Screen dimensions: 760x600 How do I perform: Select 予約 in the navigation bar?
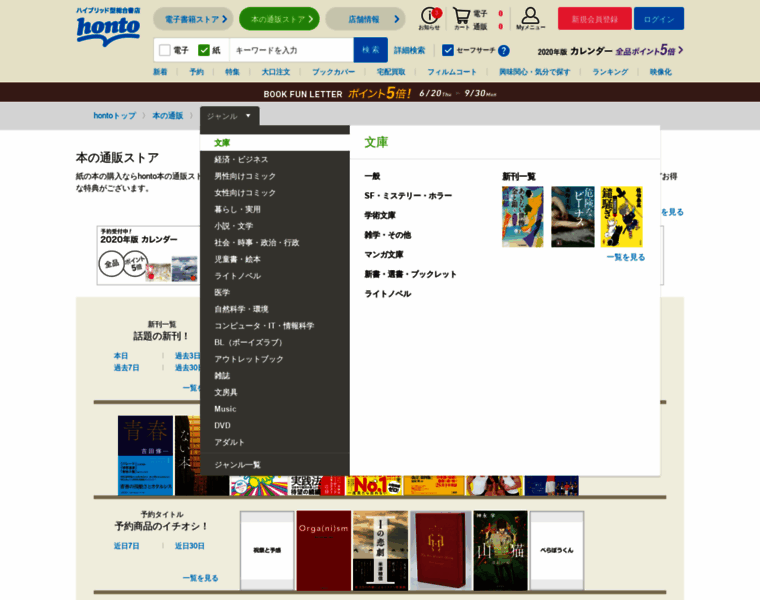196,72
